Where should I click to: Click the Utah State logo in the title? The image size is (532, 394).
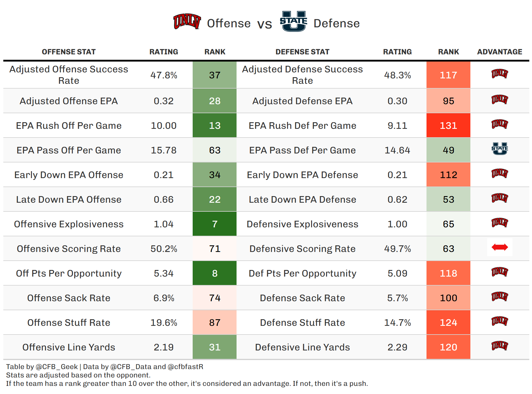(293, 22)
